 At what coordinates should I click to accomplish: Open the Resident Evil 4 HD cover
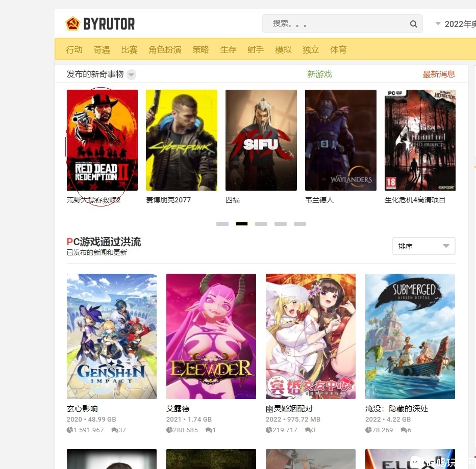[420, 140]
